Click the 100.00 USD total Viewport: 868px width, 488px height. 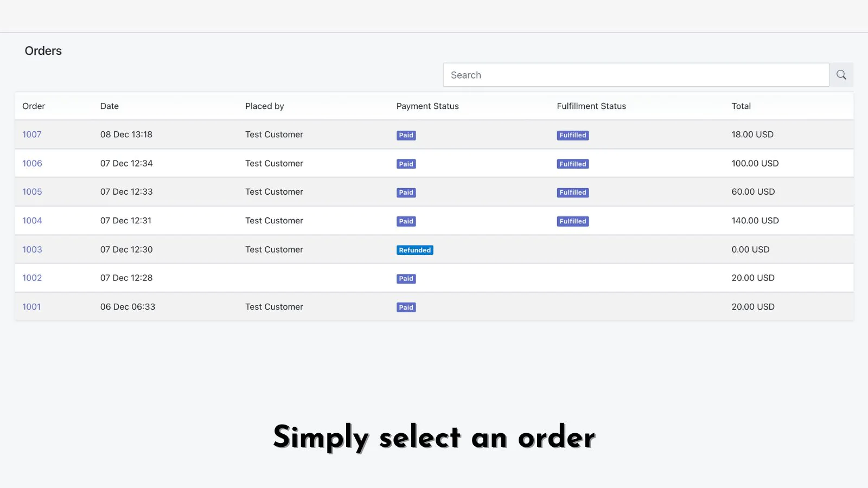click(755, 163)
